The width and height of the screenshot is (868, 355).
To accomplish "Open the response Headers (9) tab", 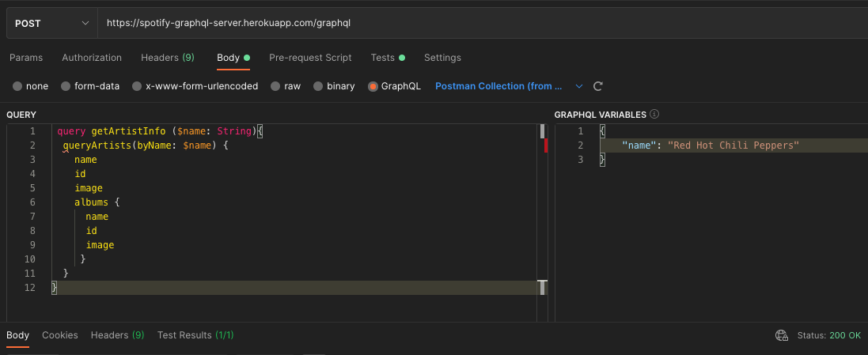I will [117, 335].
